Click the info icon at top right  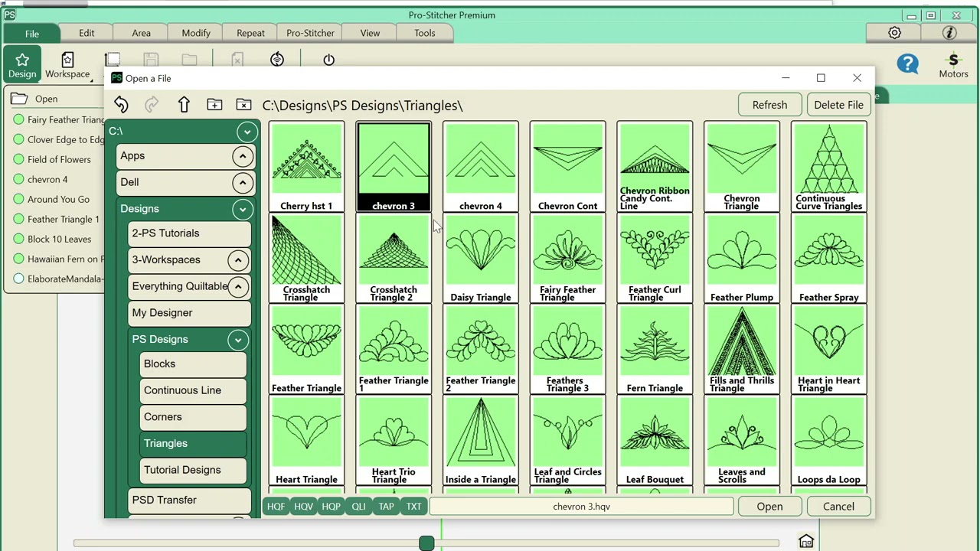point(949,33)
